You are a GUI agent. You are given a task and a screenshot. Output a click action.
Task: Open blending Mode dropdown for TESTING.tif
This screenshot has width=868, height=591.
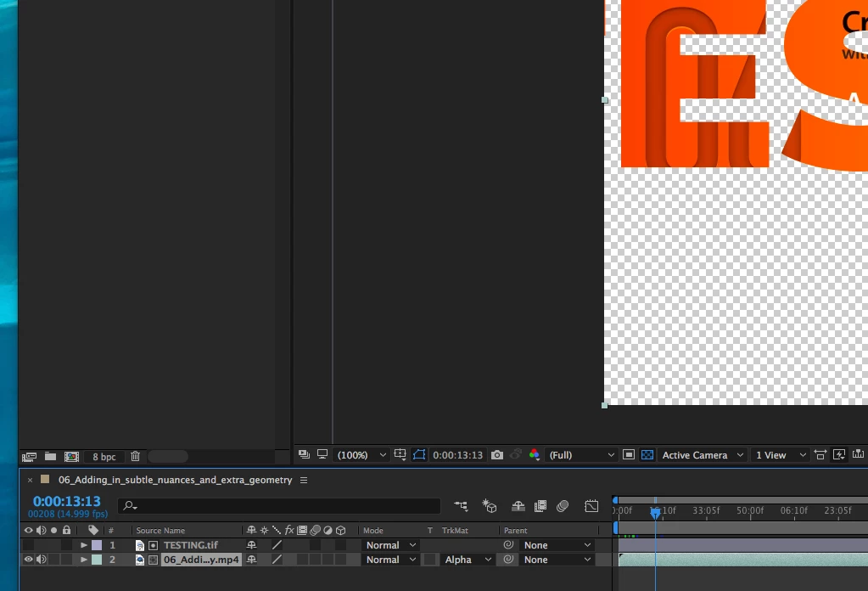(x=390, y=545)
